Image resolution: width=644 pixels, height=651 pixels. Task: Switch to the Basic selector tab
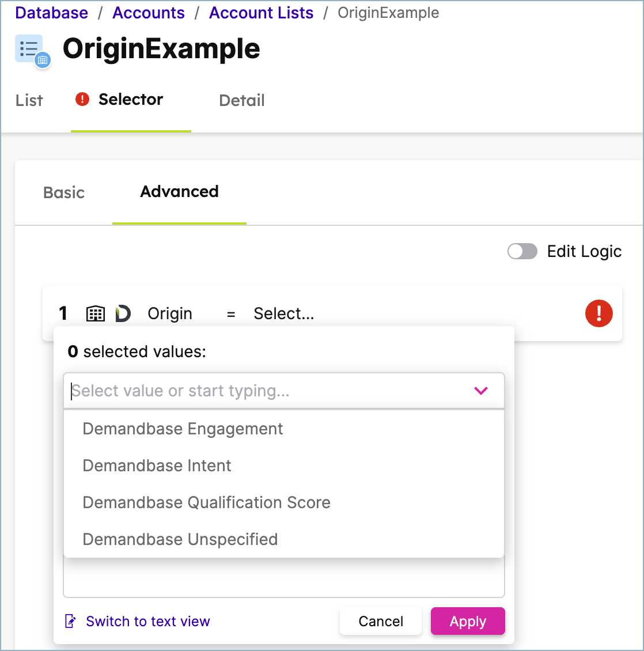(64, 192)
